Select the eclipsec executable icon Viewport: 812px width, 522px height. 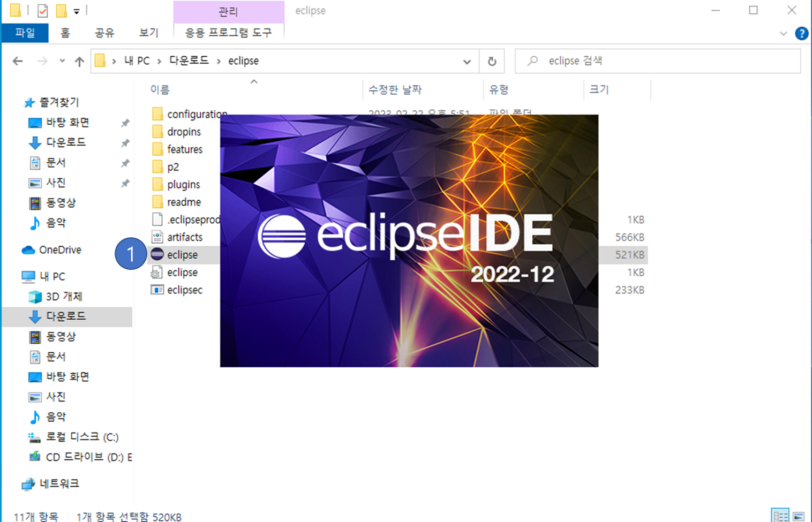point(157,290)
